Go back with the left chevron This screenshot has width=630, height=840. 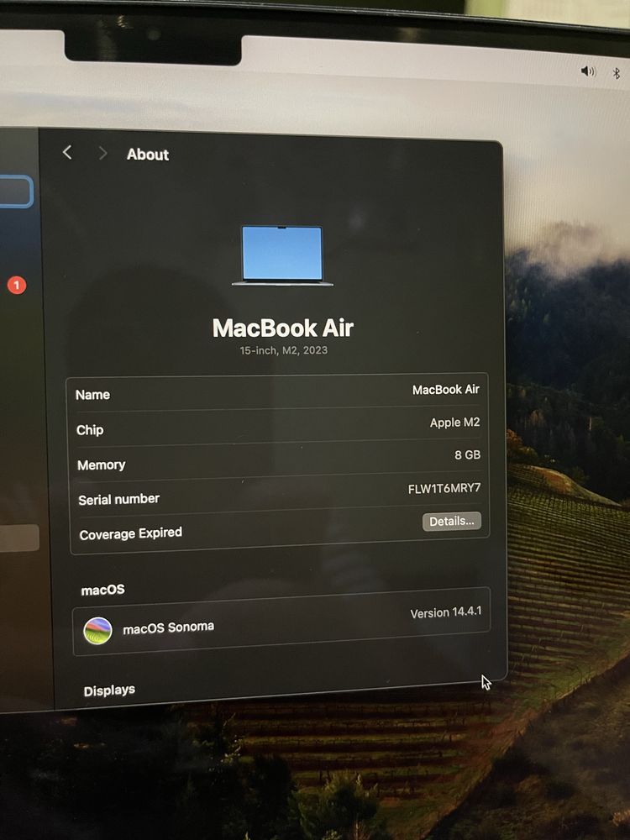[x=67, y=153]
